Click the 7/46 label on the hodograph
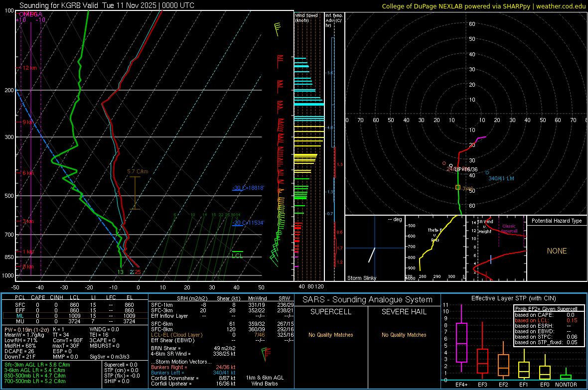This screenshot has width=588, height=390. tap(468, 189)
